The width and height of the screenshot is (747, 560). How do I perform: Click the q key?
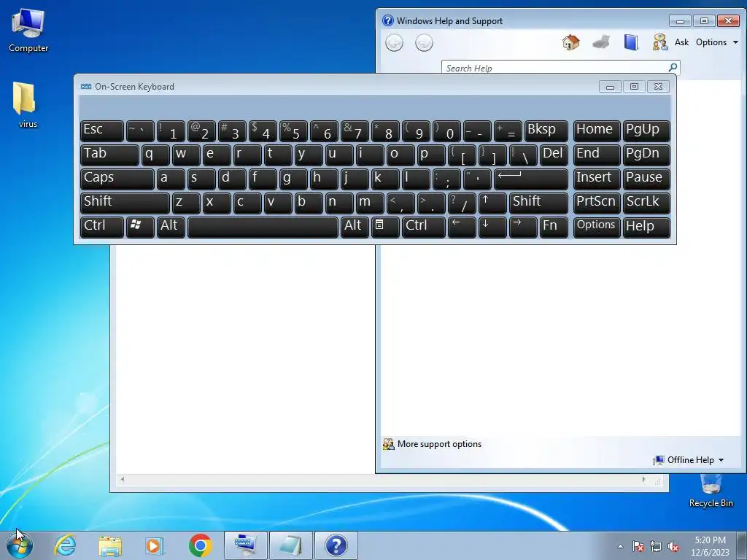[x=155, y=155]
